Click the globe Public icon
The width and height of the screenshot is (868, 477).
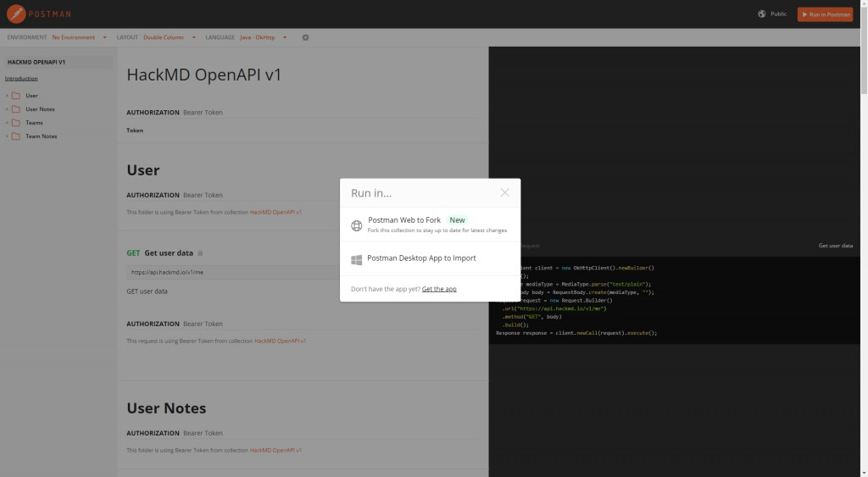[x=762, y=14]
